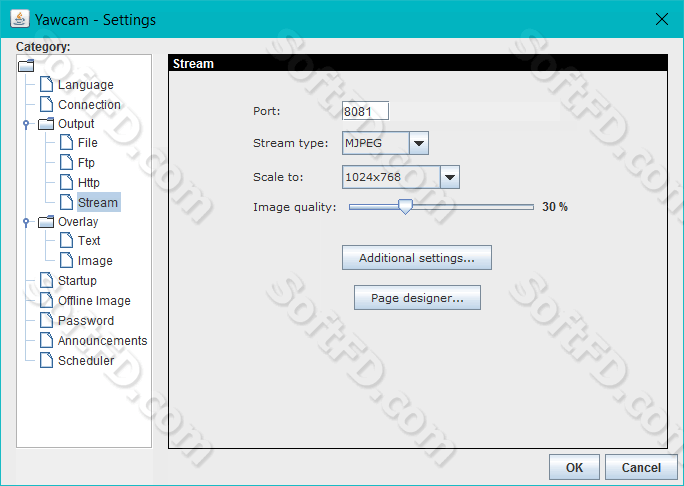
Task: Select Connection category
Action: click(x=89, y=105)
